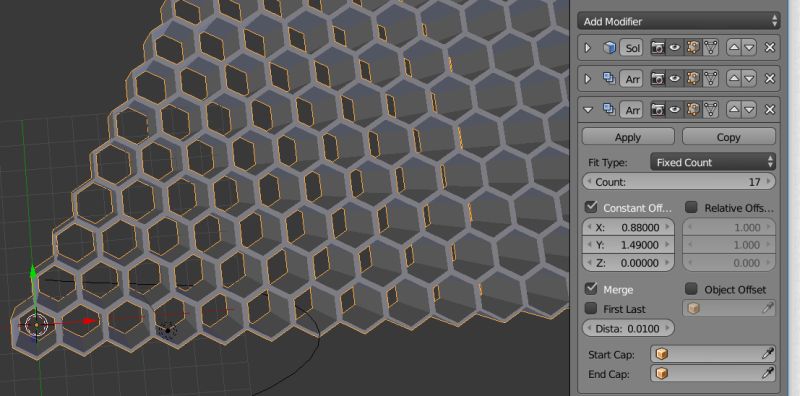800x396 pixels.
Task: Move second Array modifier up
Action: 734,109
